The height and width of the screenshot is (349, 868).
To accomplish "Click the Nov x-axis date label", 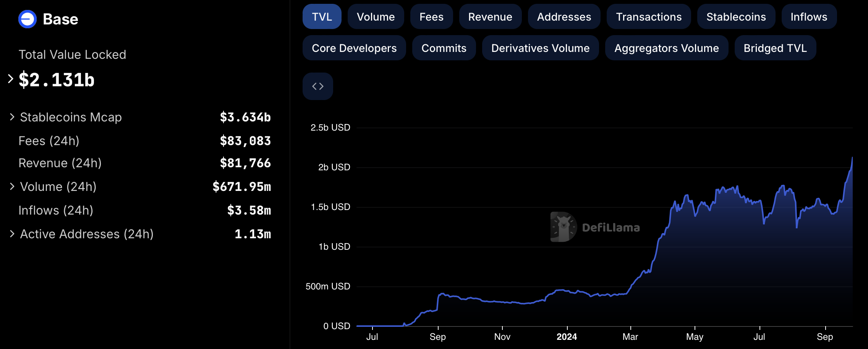I will (x=502, y=337).
